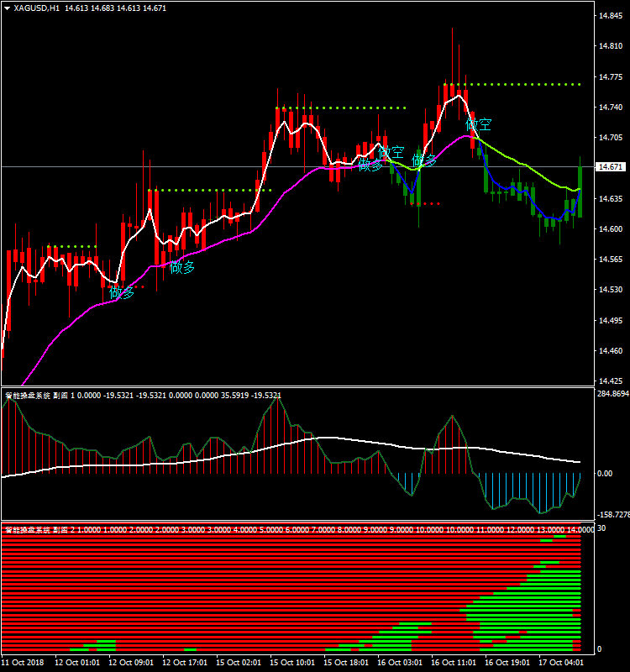The width and height of the screenshot is (630, 672).
Task: Select the 14.425 price scale value
Action: coord(610,381)
